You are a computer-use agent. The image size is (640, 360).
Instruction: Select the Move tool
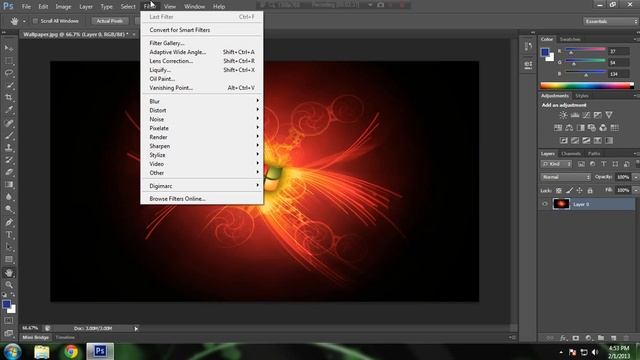coord(9,48)
